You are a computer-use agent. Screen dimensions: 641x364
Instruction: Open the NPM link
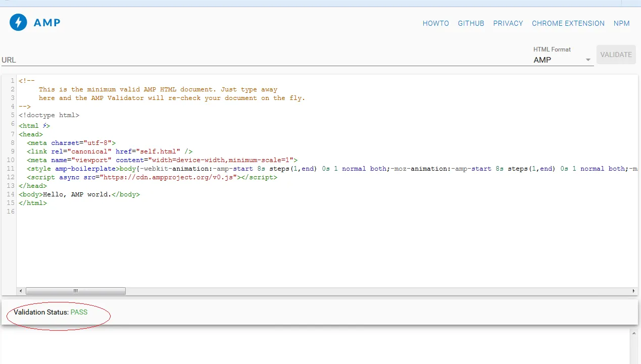pyautogui.click(x=621, y=23)
